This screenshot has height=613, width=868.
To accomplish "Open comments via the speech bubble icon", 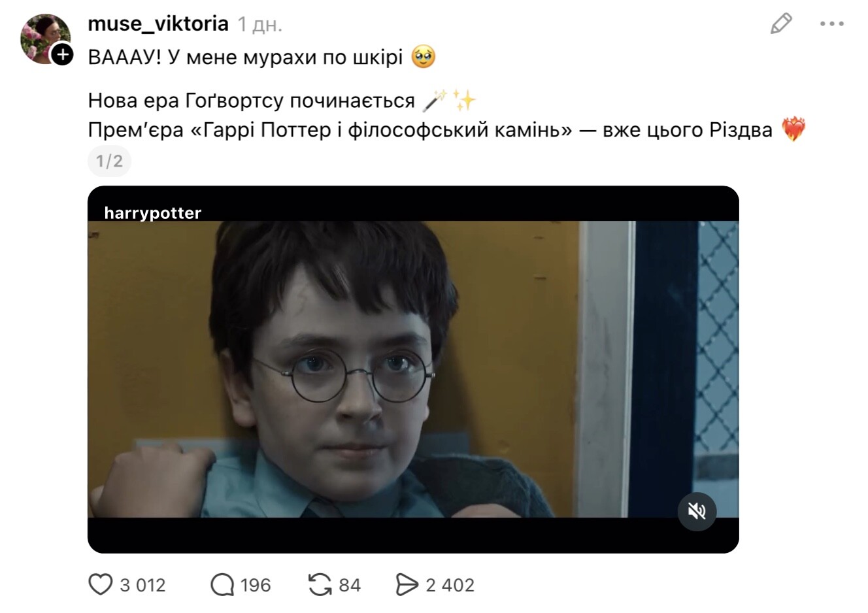I will 222,585.
